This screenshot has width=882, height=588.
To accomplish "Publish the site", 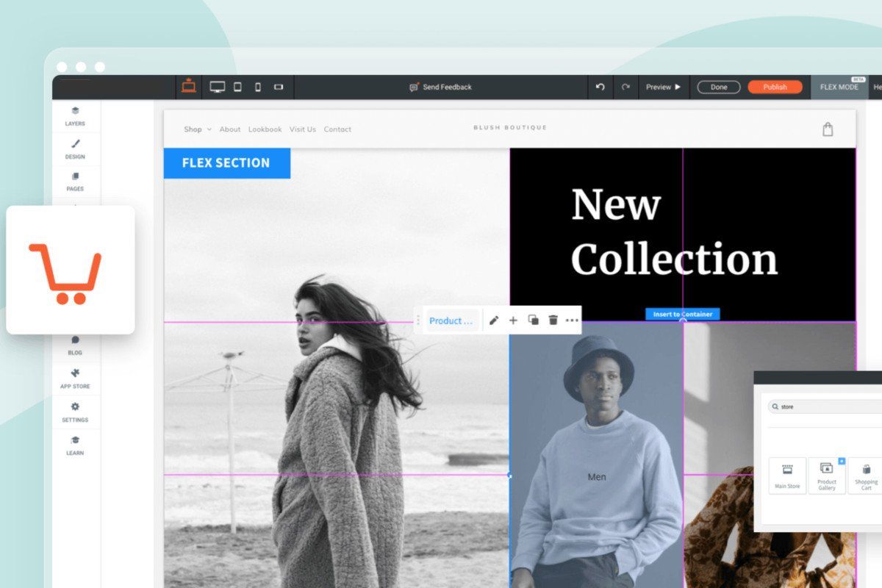I will point(775,87).
